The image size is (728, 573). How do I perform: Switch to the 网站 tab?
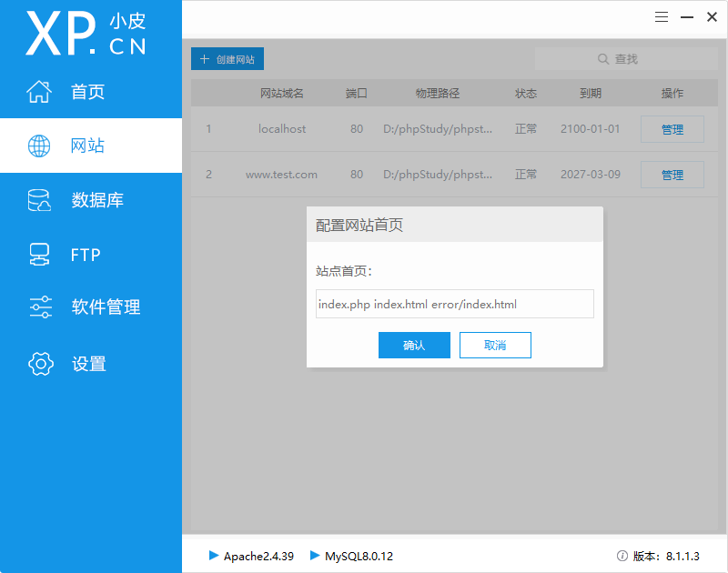(91, 146)
